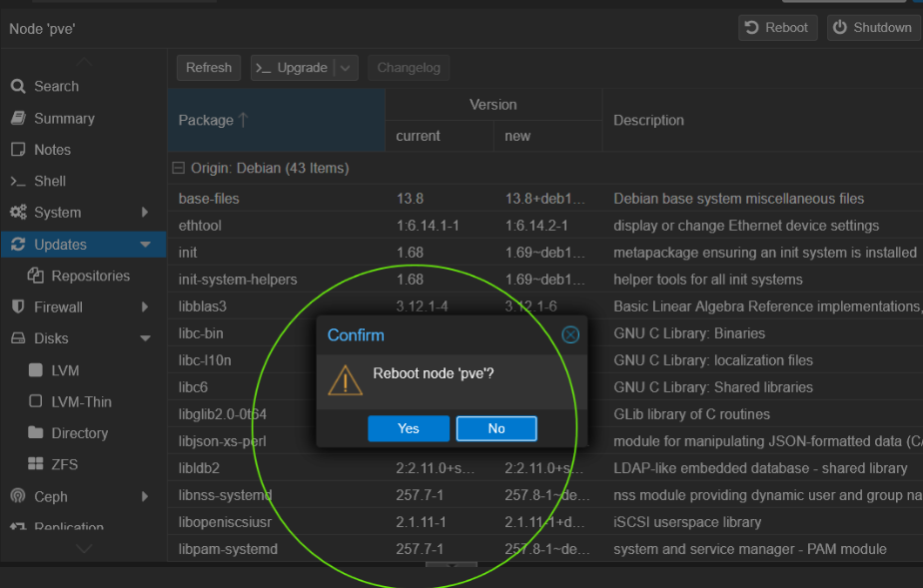Collapse the Updates submenu arrow
Viewport: 923px width, 588px height.
[x=146, y=245]
